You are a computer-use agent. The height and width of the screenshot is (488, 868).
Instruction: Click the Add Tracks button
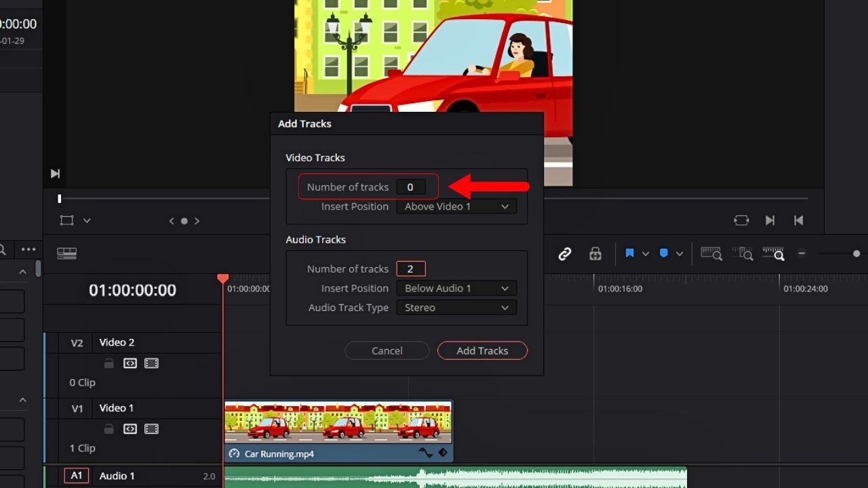pos(482,350)
